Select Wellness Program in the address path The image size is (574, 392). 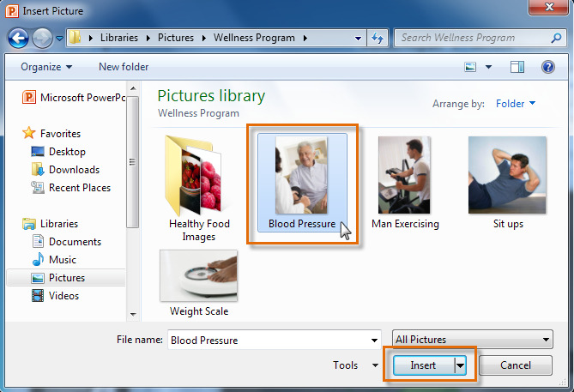[x=254, y=38]
